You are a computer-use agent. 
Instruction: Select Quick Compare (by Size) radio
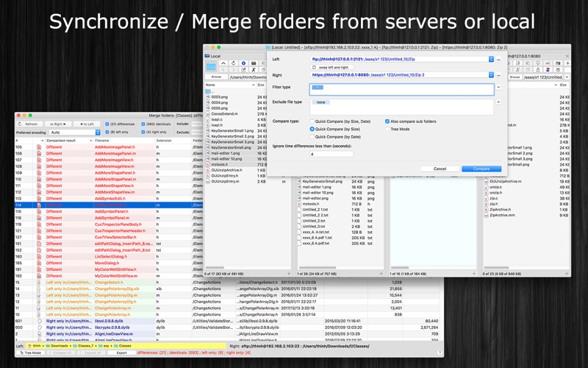[x=312, y=129]
